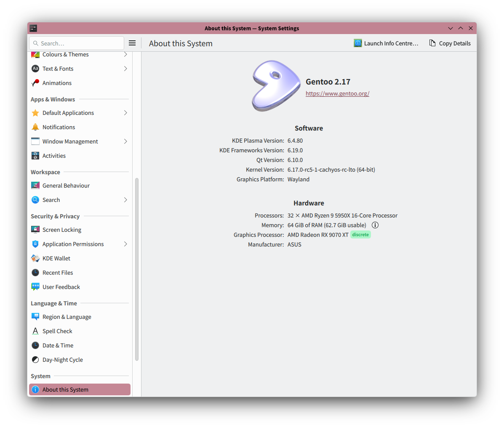Screen dimensions: 504x429
Task: Click the Recent Files clock icon
Action: [35, 273]
